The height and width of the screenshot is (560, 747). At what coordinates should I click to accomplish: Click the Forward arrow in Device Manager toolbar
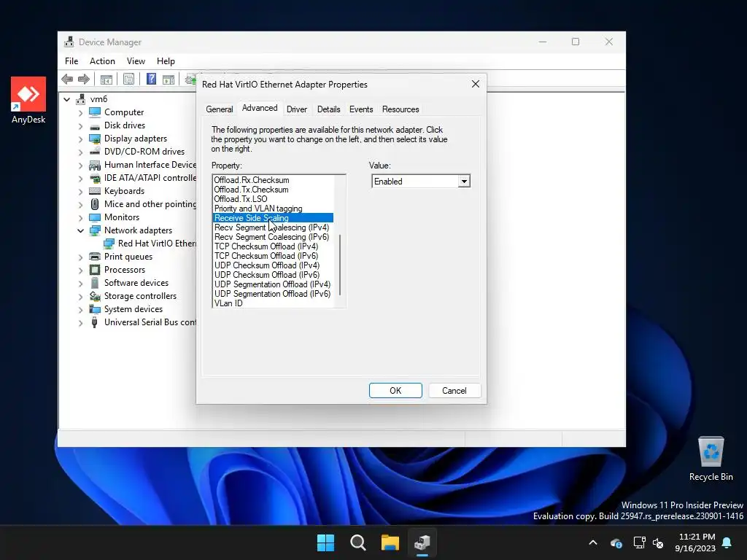[x=84, y=79]
